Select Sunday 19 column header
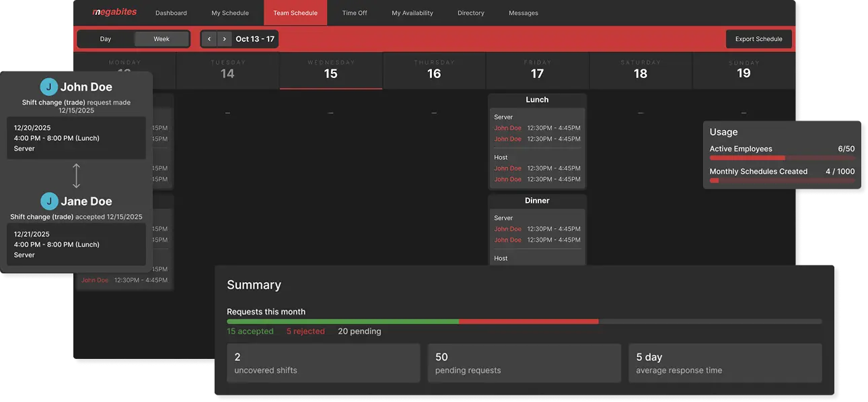This screenshot has width=868, height=402. pos(744,70)
